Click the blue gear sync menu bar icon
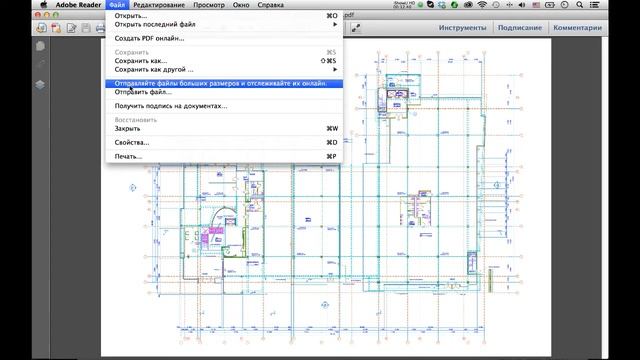 click(x=442, y=5)
